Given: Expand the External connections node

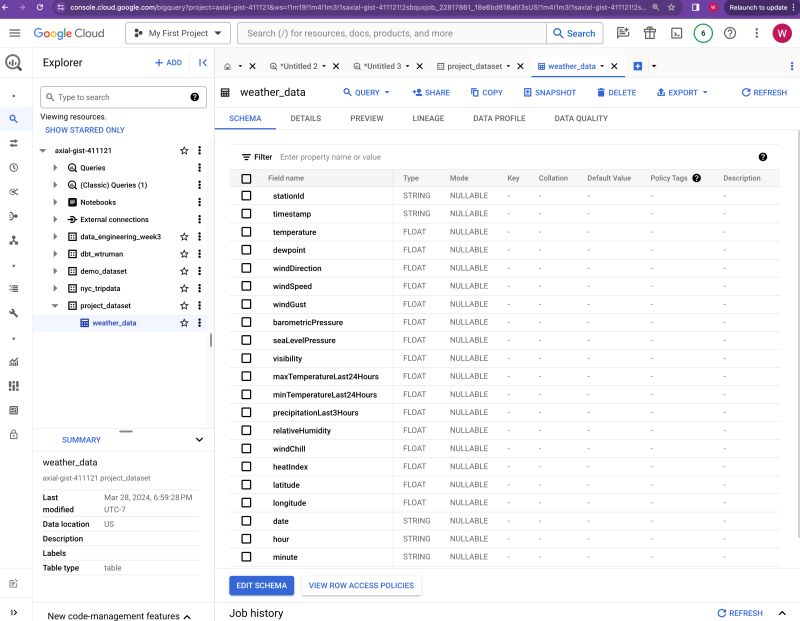Looking at the screenshot, I should point(55,219).
